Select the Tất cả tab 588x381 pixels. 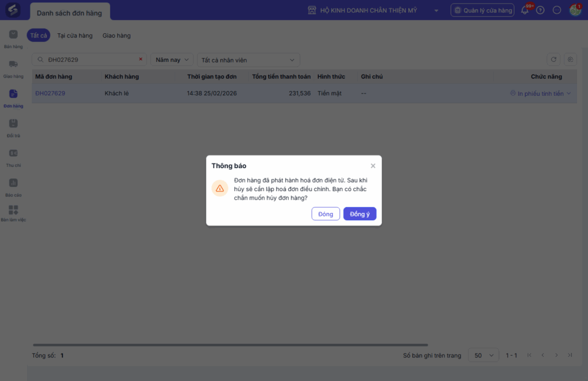coord(38,35)
